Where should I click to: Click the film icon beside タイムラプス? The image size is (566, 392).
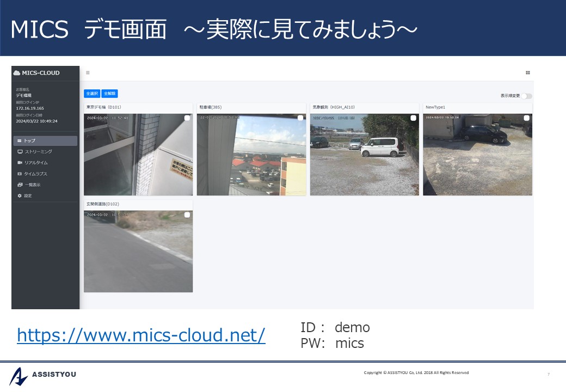pos(20,174)
